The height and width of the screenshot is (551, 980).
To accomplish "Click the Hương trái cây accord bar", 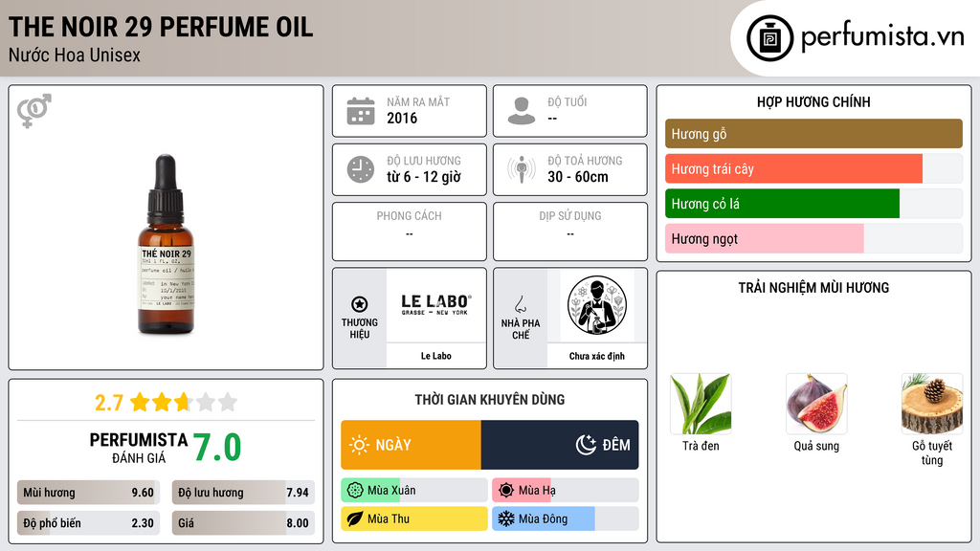I will click(x=813, y=168).
